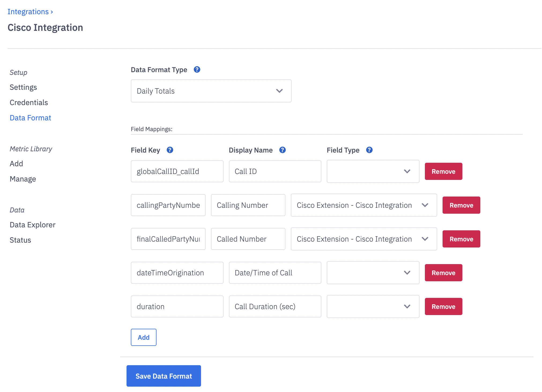Open the Daily Totals format dropdown
This screenshot has width=542, height=392.
(x=211, y=91)
